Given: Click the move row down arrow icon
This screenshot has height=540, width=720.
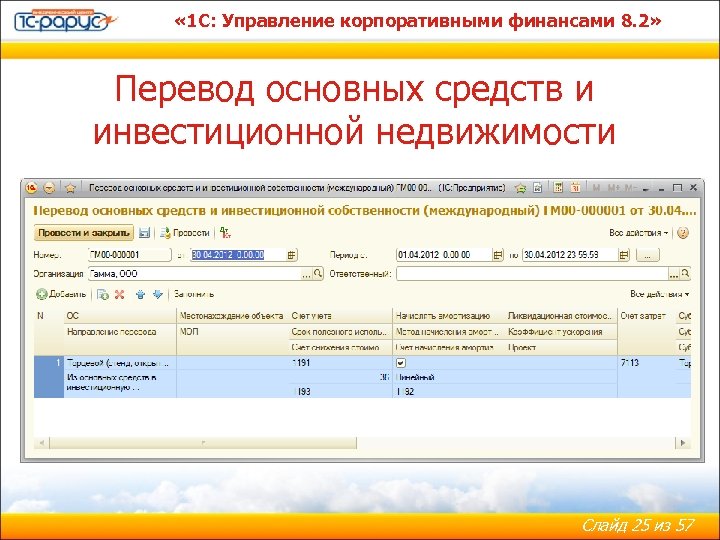Looking at the screenshot, I should pos(158,294).
